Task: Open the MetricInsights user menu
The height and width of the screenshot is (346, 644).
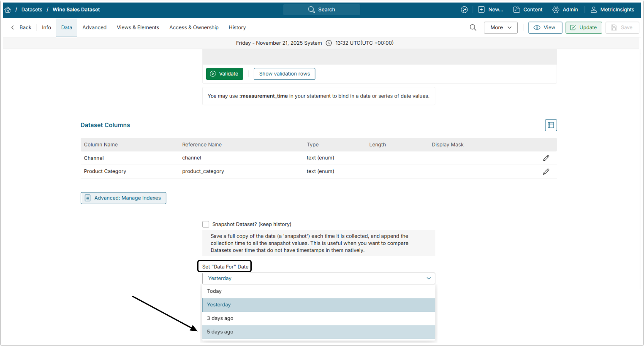Action: (612, 10)
